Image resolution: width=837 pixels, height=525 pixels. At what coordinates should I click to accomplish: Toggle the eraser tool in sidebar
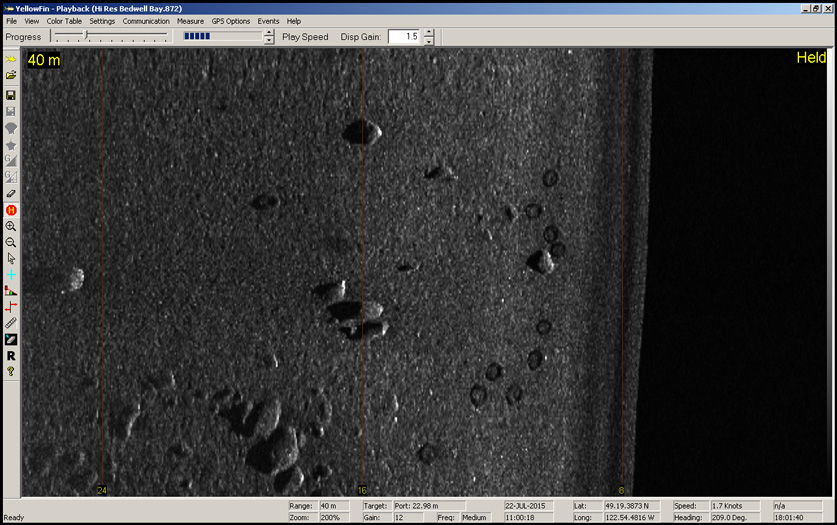coord(11,193)
